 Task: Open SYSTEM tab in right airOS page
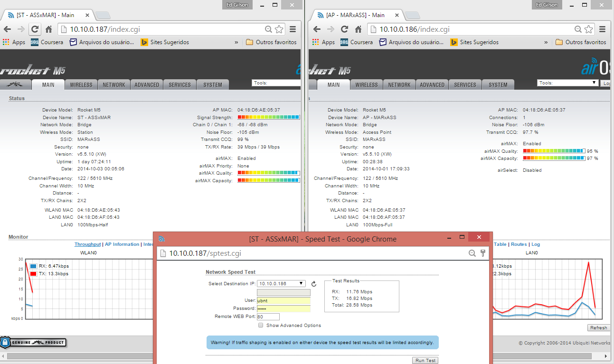coord(498,85)
